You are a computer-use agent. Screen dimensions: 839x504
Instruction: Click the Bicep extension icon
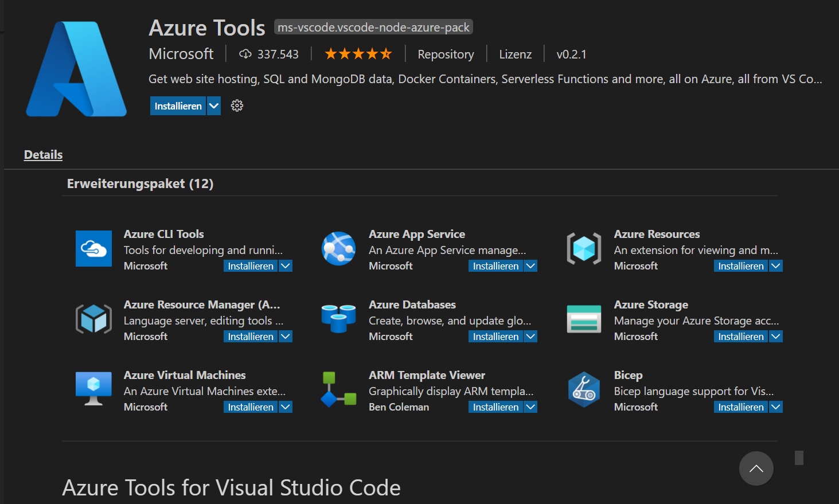click(x=584, y=389)
